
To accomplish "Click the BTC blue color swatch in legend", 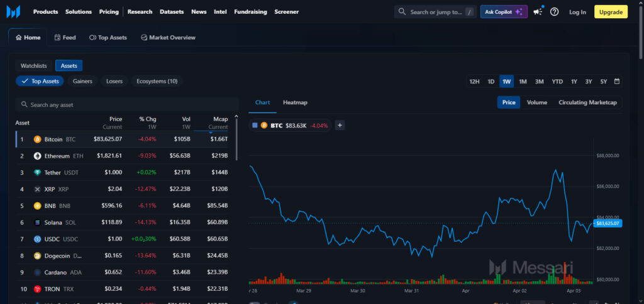I will click(x=255, y=125).
